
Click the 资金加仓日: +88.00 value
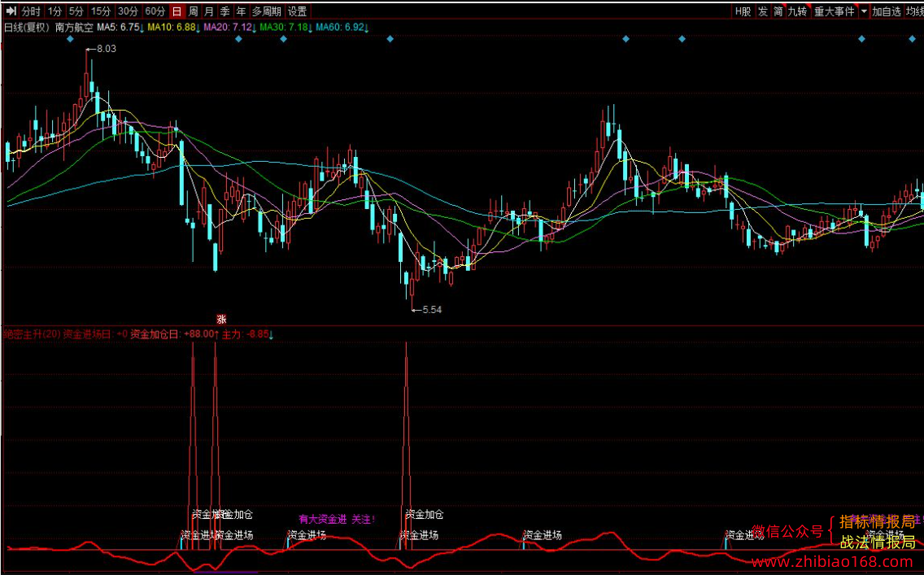pyautogui.click(x=174, y=334)
